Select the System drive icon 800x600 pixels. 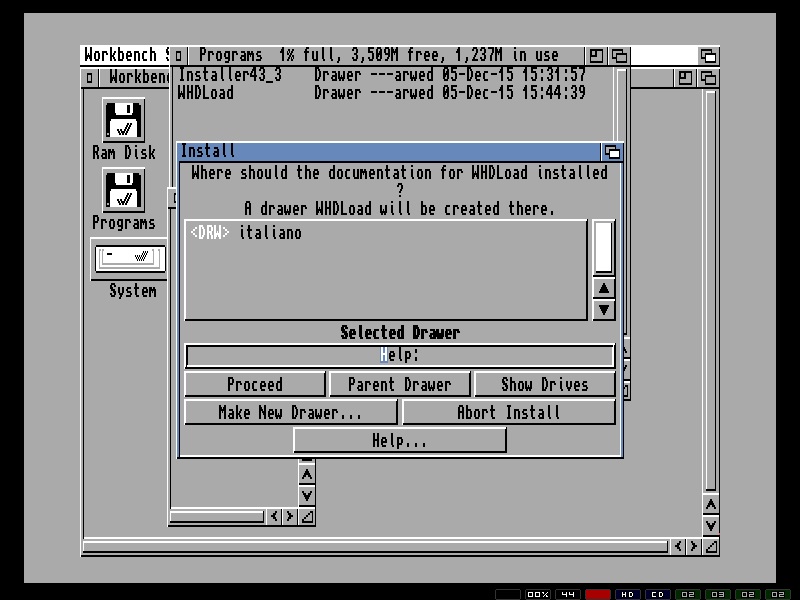(x=129, y=259)
